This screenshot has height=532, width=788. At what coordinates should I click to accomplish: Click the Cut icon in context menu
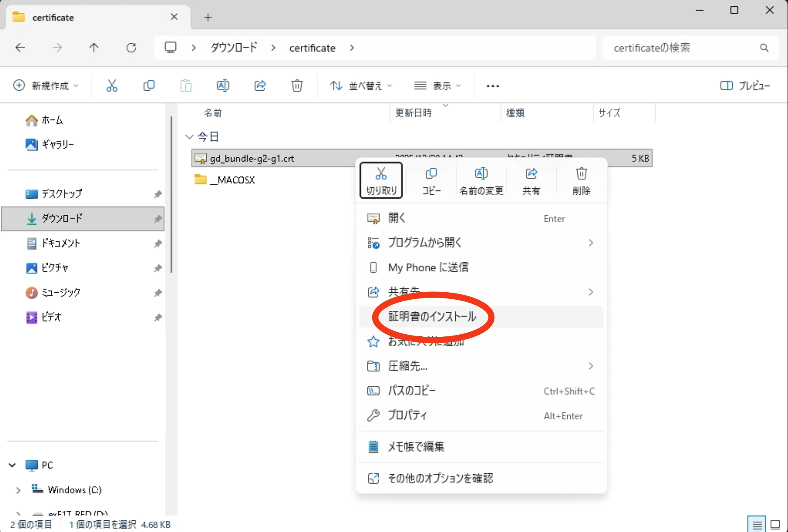click(381, 180)
